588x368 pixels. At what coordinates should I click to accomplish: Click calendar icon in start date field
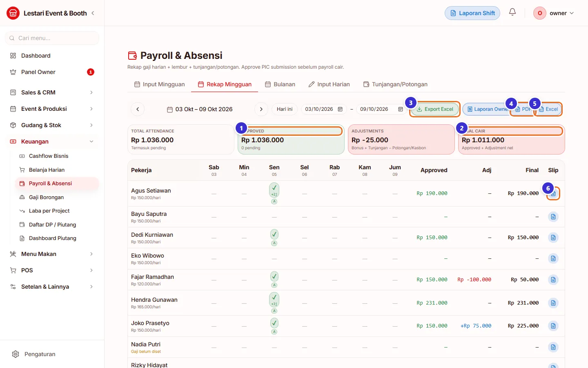pyautogui.click(x=340, y=109)
